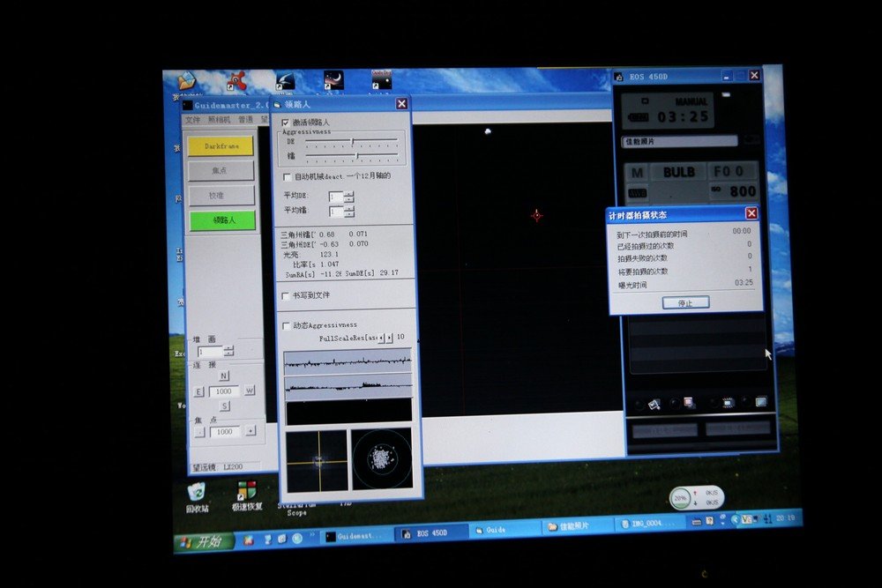Click the DE Aggressivness slider

click(352, 140)
